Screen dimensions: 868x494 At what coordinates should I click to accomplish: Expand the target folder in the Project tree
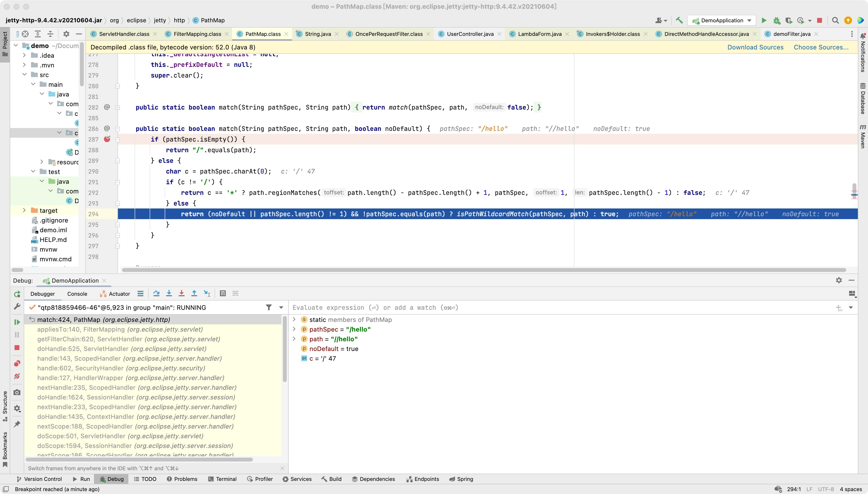24,210
